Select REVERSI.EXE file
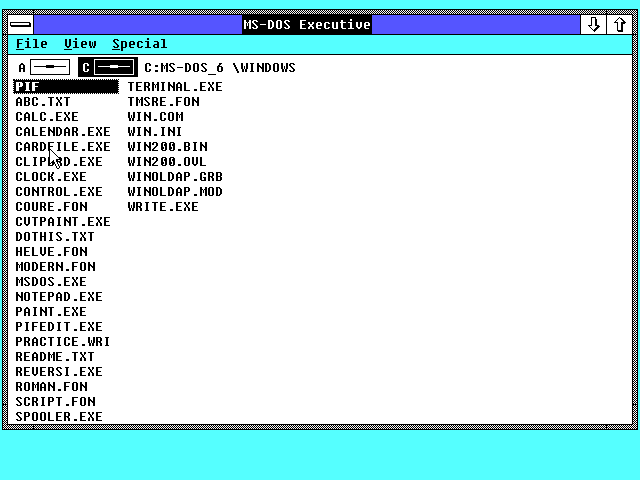The image size is (640, 480). tap(59, 372)
